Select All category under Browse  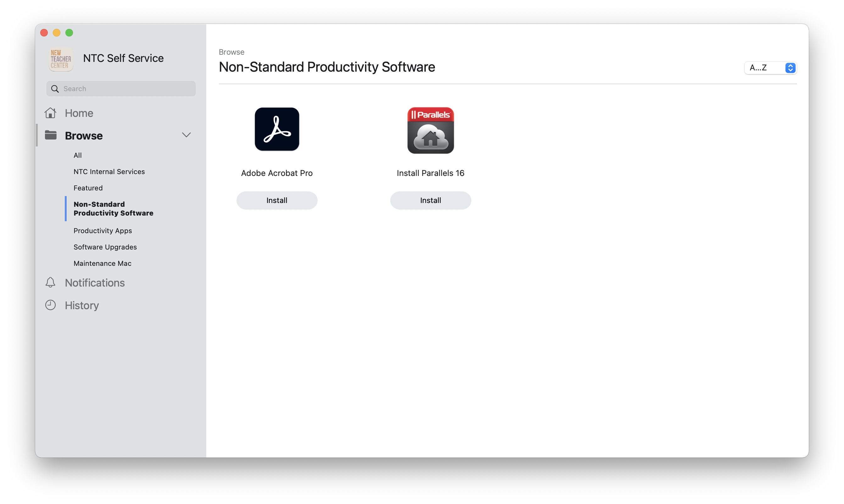click(x=77, y=155)
